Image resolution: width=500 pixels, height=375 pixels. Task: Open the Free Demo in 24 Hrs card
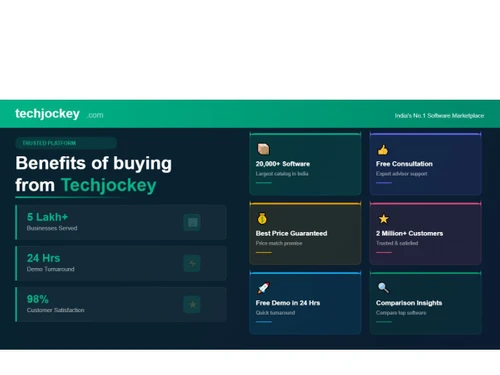tap(305, 303)
